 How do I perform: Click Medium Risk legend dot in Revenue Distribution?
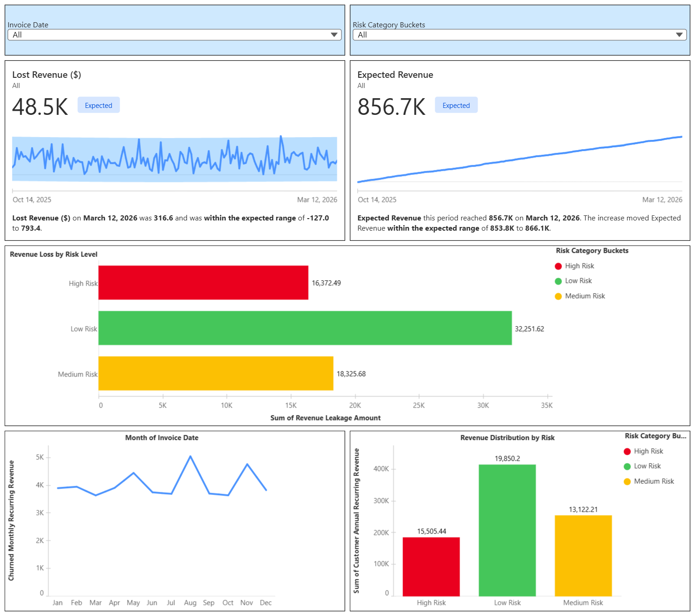(x=627, y=482)
